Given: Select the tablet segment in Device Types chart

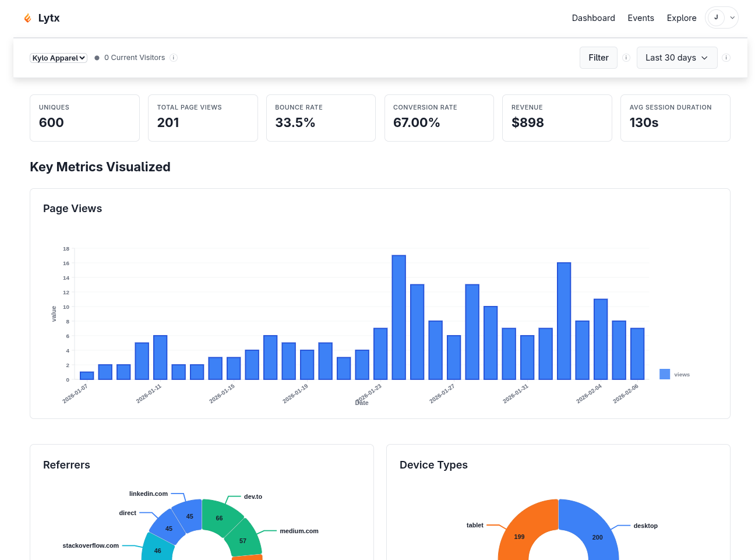Looking at the screenshot, I should click(x=518, y=537).
